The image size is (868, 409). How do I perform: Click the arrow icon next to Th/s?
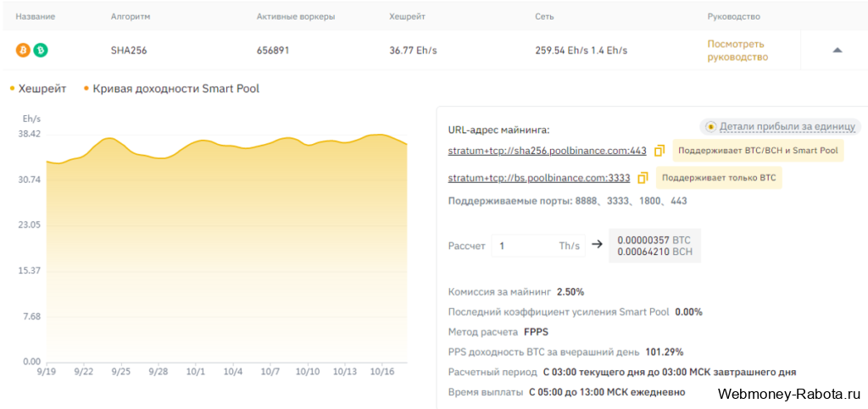point(597,244)
